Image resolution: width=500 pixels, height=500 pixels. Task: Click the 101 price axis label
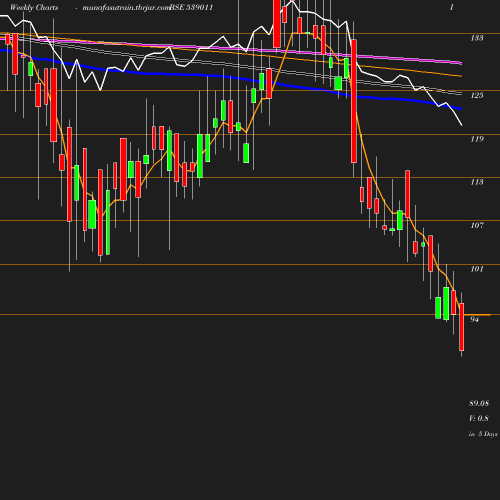(477, 269)
